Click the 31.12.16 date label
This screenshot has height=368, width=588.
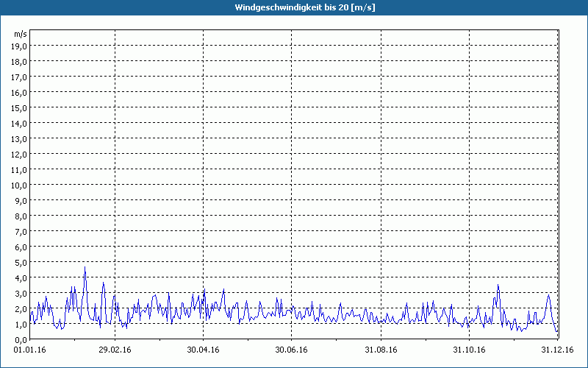point(558,350)
